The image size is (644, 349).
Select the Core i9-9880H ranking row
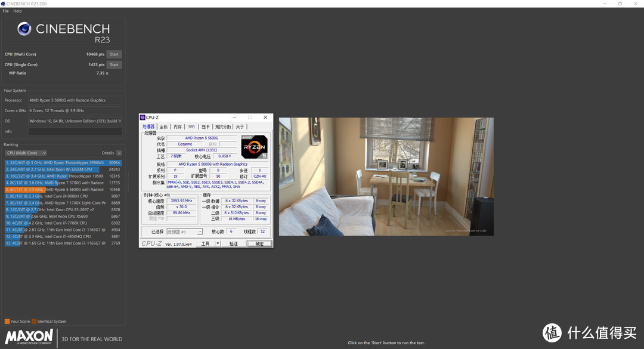(x=63, y=196)
